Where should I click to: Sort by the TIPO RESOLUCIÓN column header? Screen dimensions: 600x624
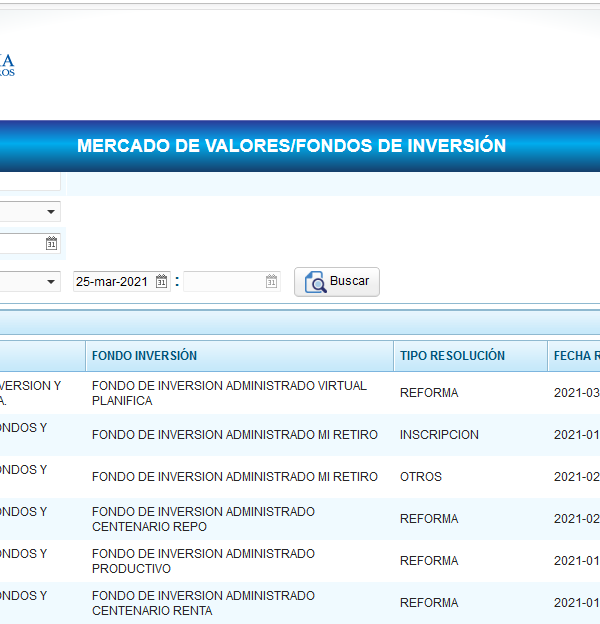(x=452, y=356)
